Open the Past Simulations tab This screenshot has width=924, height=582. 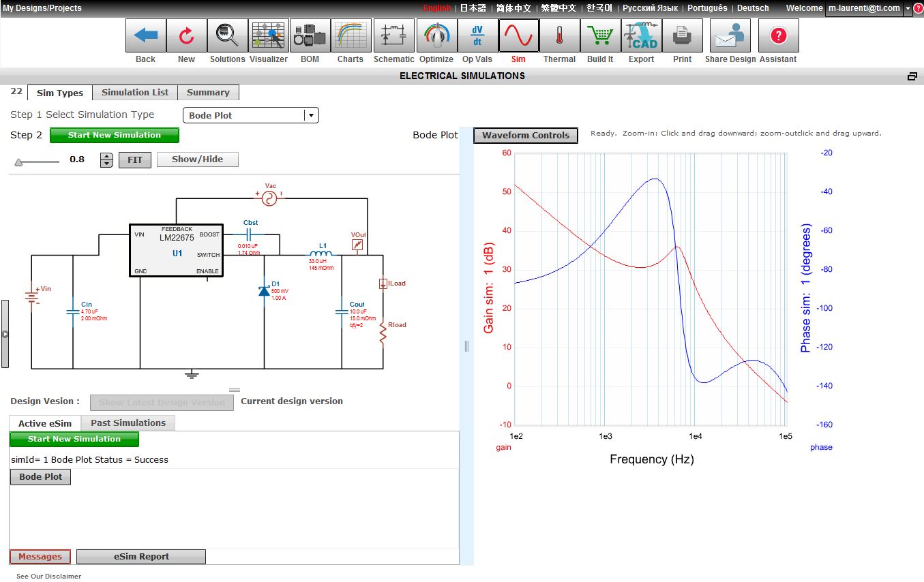[x=128, y=423]
